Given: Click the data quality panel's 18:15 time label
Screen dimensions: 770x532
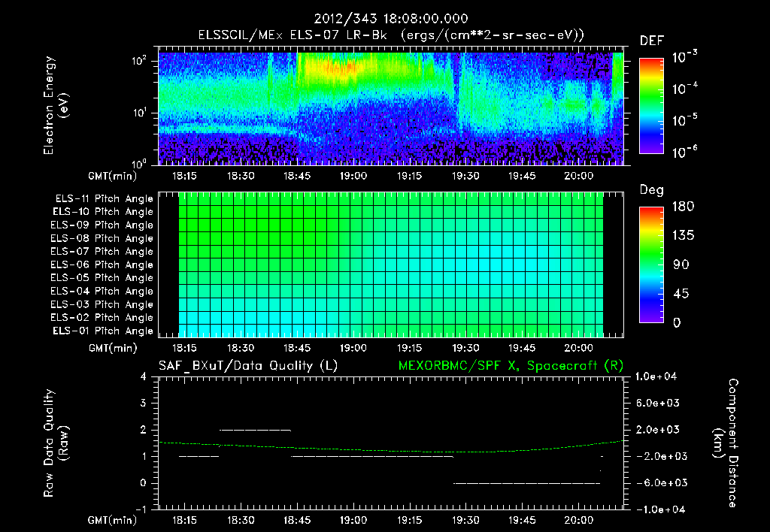Looking at the screenshot, I should [x=184, y=520].
